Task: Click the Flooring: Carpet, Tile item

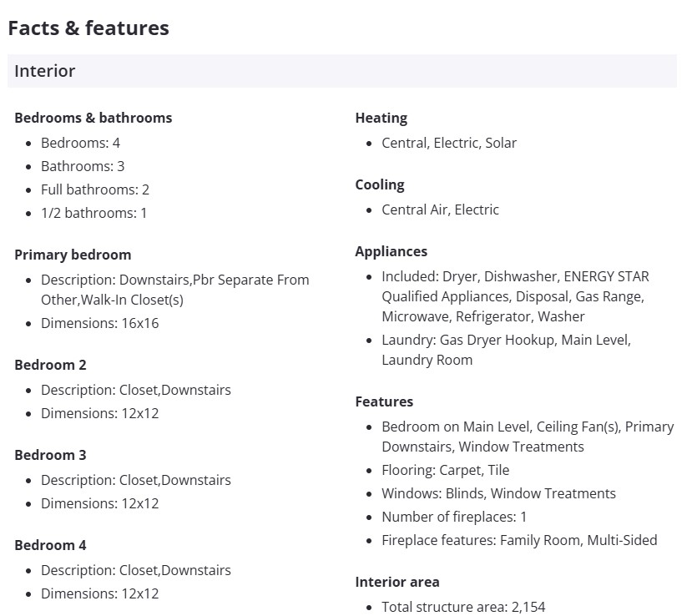Action: click(x=445, y=470)
